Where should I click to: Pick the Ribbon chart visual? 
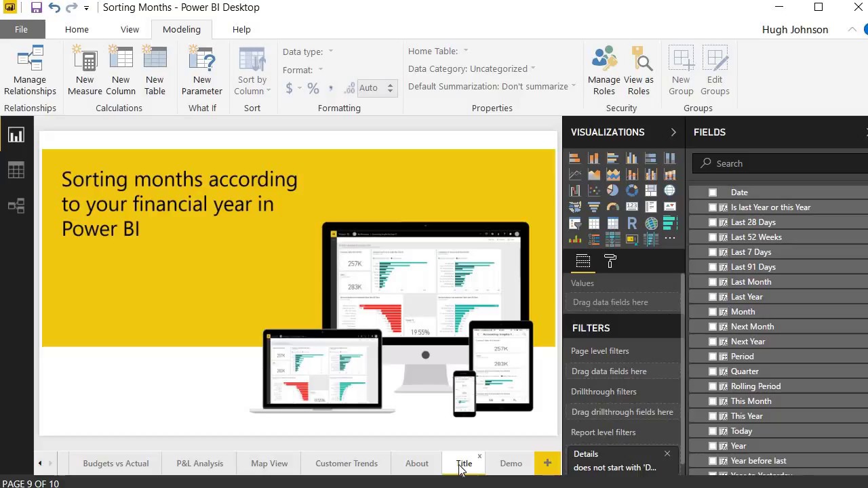(x=670, y=174)
